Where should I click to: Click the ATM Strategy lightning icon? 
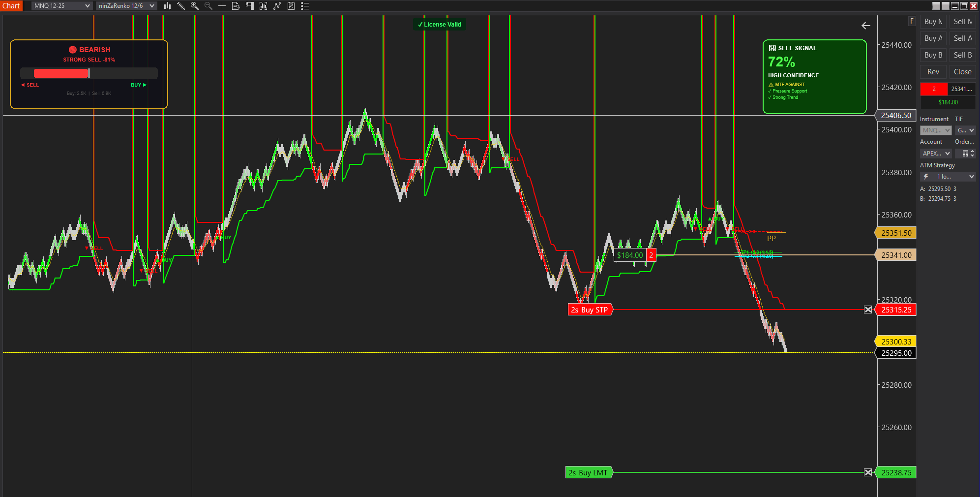(926, 177)
